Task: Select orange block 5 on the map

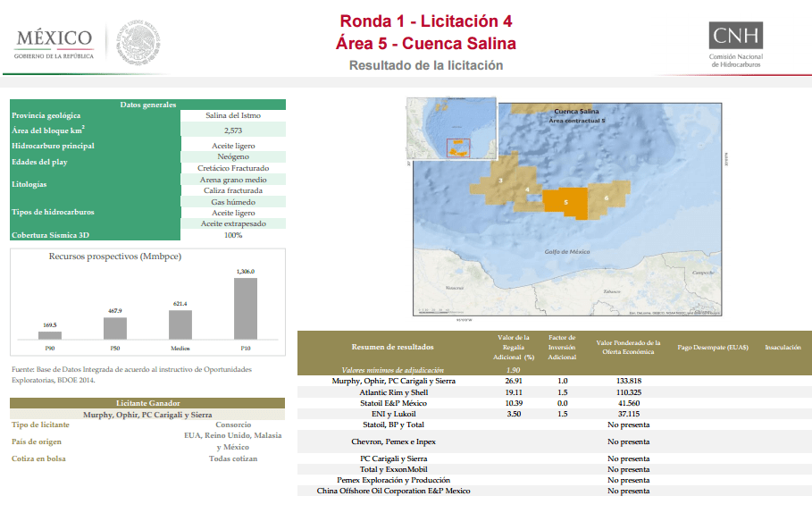Action: [565, 203]
